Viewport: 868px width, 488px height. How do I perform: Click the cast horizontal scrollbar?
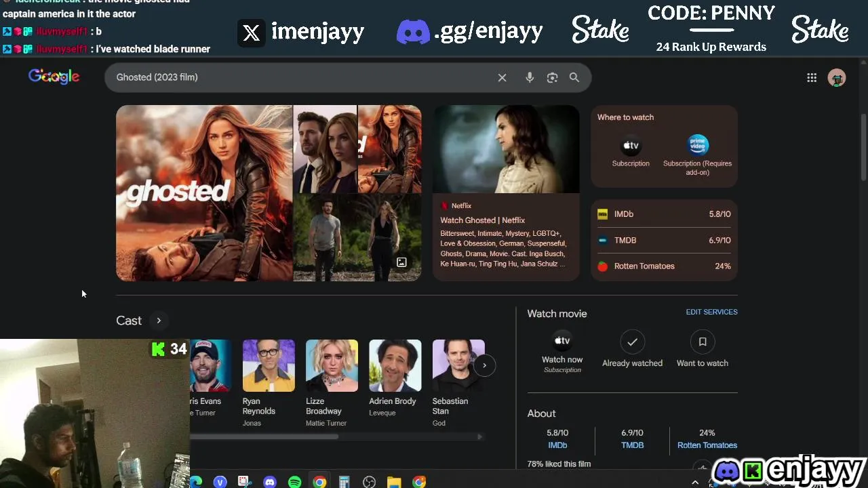pyautogui.click(x=264, y=437)
